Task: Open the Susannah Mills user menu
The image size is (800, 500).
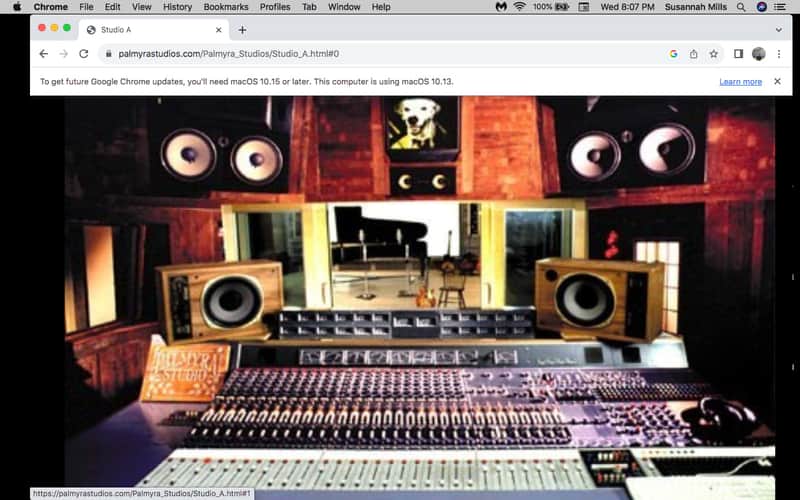Action: pyautogui.click(x=695, y=7)
